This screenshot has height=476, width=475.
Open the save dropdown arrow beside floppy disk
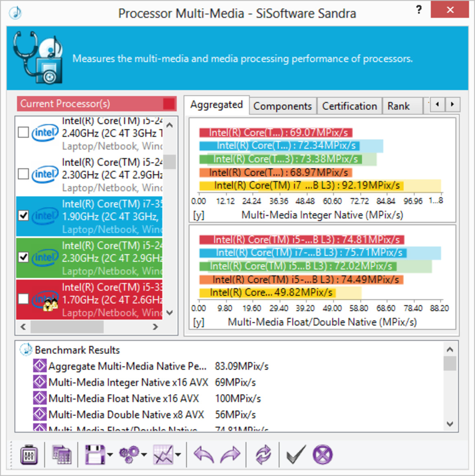(110, 454)
